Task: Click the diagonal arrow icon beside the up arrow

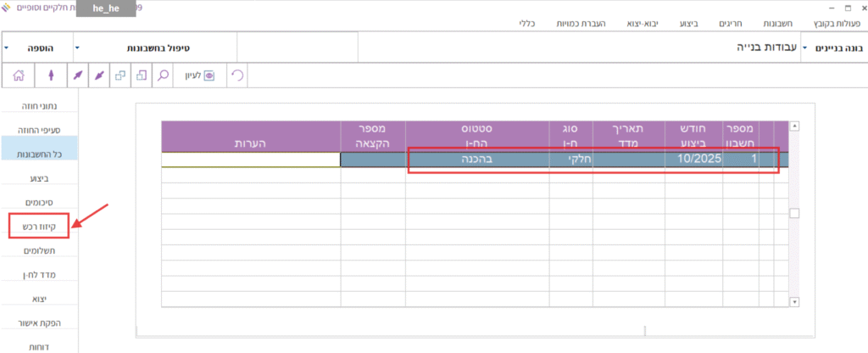Action: coord(77,76)
